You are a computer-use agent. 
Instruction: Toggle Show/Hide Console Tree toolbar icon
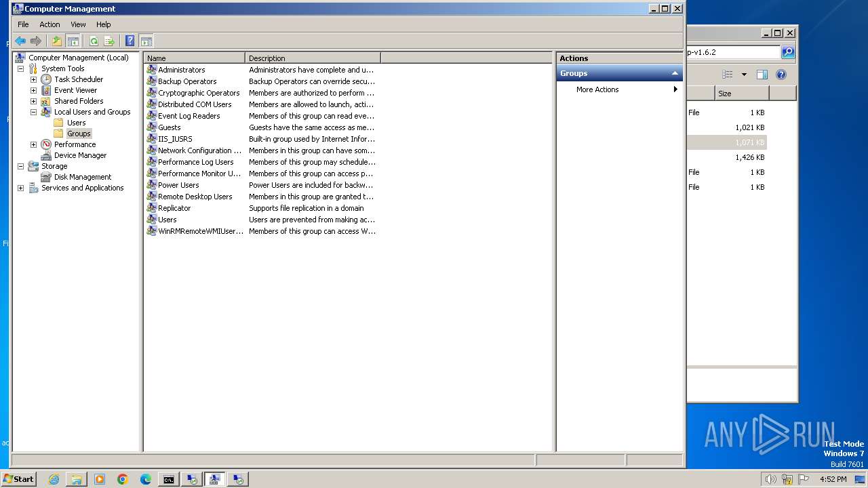[73, 41]
